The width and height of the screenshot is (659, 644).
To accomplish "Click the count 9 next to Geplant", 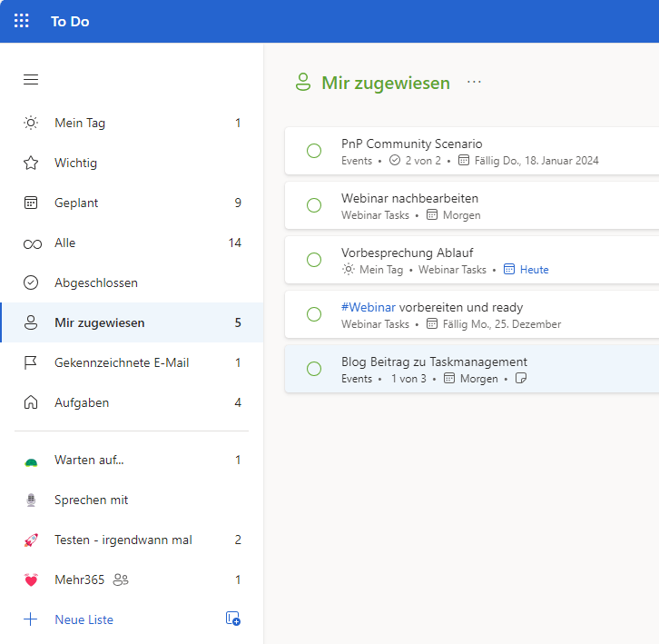I will tap(238, 203).
